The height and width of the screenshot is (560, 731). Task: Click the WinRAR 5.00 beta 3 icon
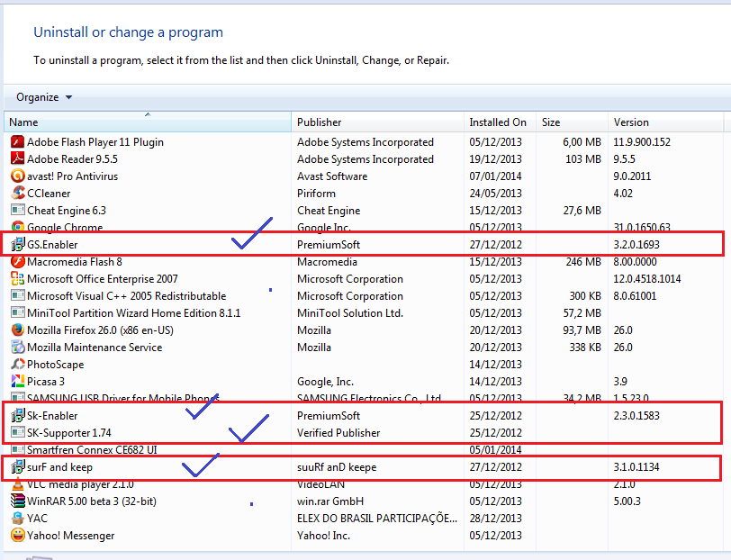coord(18,501)
